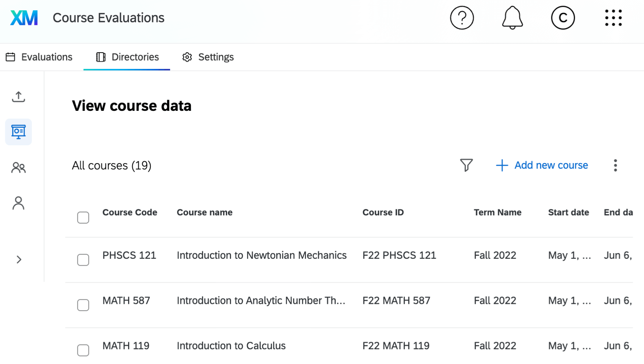Expand the collapsed sidebar with the chevron

[18, 259]
